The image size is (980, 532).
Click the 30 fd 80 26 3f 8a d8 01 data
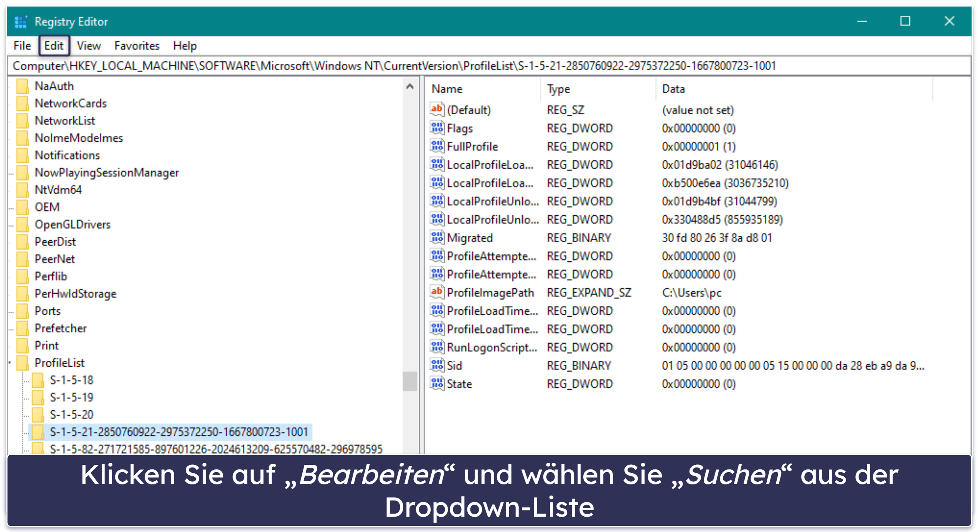click(717, 238)
